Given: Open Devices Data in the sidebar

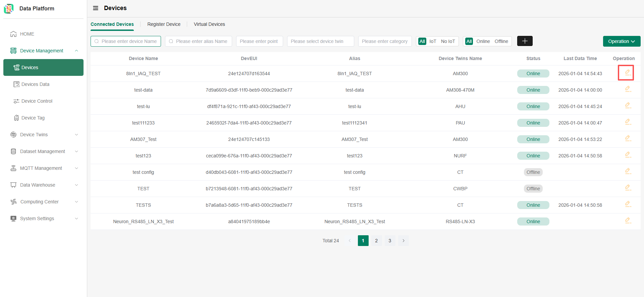Looking at the screenshot, I should tap(35, 84).
